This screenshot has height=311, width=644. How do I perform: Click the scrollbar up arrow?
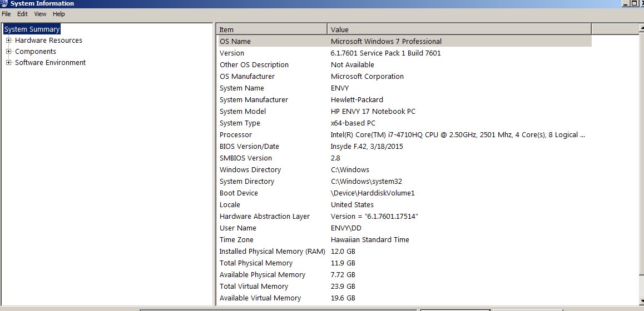(642, 29)
